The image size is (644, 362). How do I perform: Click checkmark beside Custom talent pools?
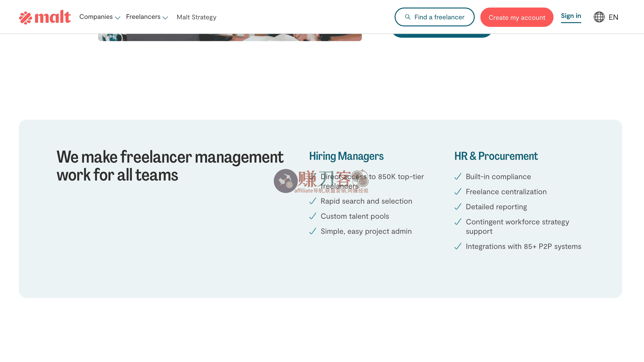coord(313,216)
